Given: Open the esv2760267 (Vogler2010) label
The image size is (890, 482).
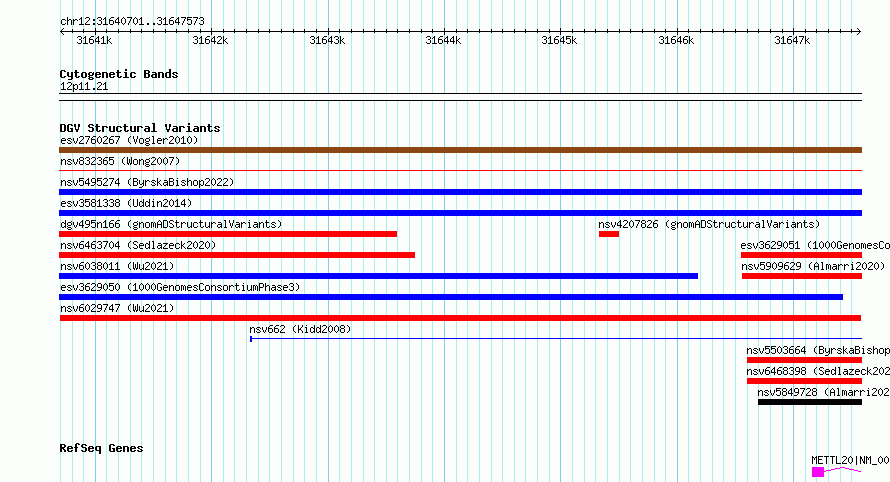Looking at the screenshot, I should tap(129, 140).
